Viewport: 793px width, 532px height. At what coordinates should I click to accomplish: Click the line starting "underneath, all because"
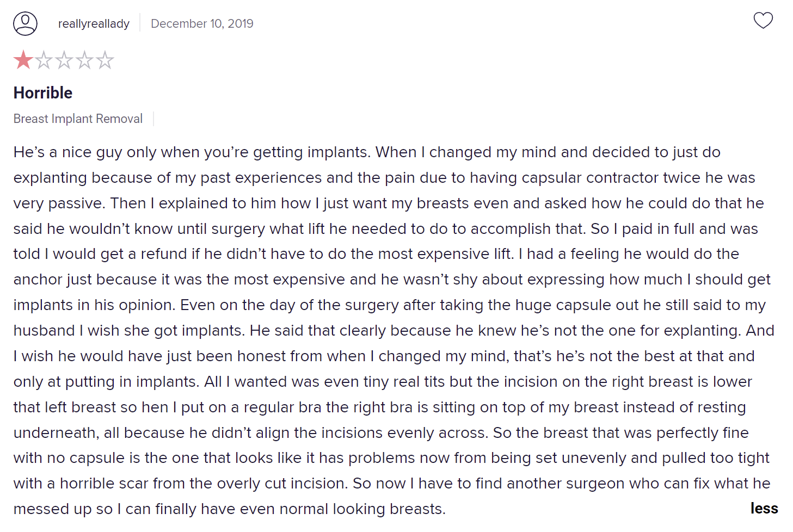click(381, 433)
